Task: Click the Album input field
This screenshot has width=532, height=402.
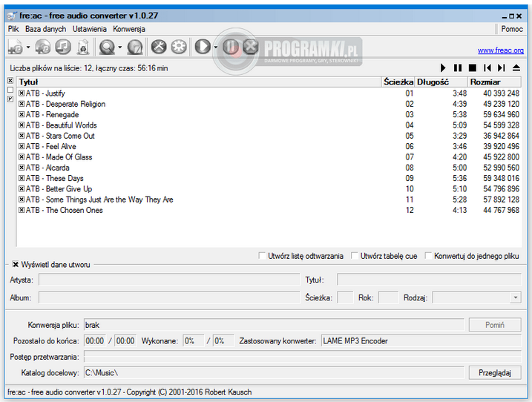Action: (169, 297)
